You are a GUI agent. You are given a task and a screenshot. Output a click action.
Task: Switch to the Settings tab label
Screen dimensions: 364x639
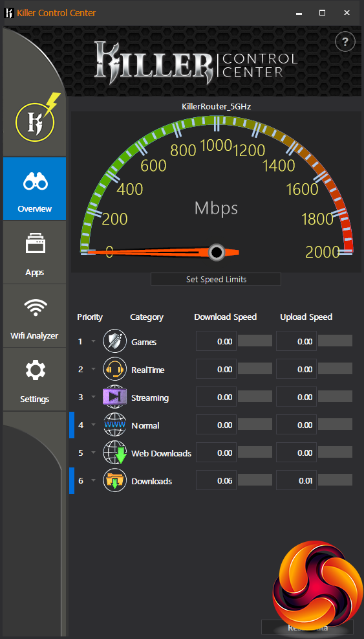click(x=35, y=399)
